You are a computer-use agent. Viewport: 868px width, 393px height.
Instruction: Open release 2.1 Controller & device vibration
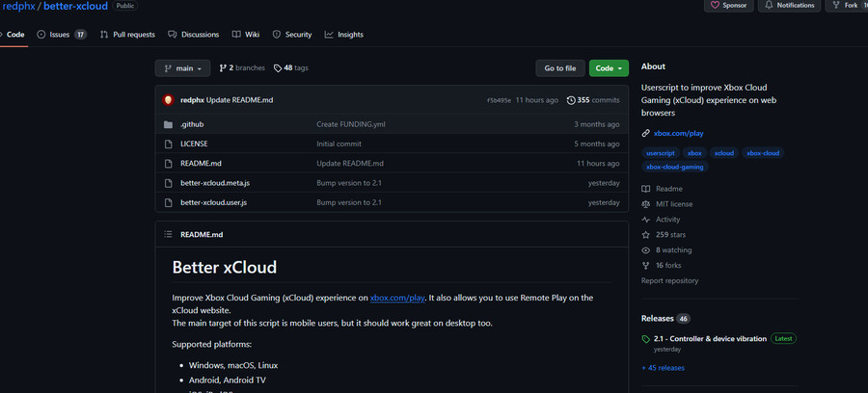(x=710, y=339)
